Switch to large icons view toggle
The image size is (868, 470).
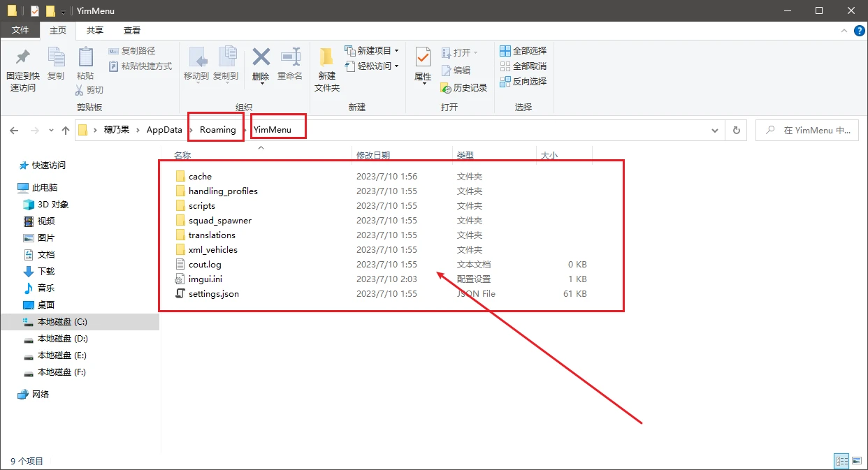856,461
